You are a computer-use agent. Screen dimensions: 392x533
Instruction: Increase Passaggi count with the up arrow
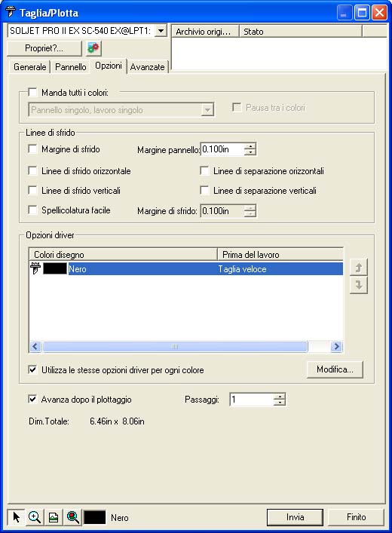click(x=280, y=396)
